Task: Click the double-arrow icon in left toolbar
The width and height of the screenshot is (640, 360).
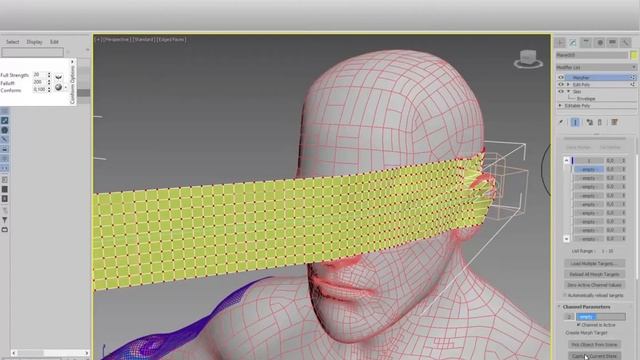Action: (x=4, y=168)
